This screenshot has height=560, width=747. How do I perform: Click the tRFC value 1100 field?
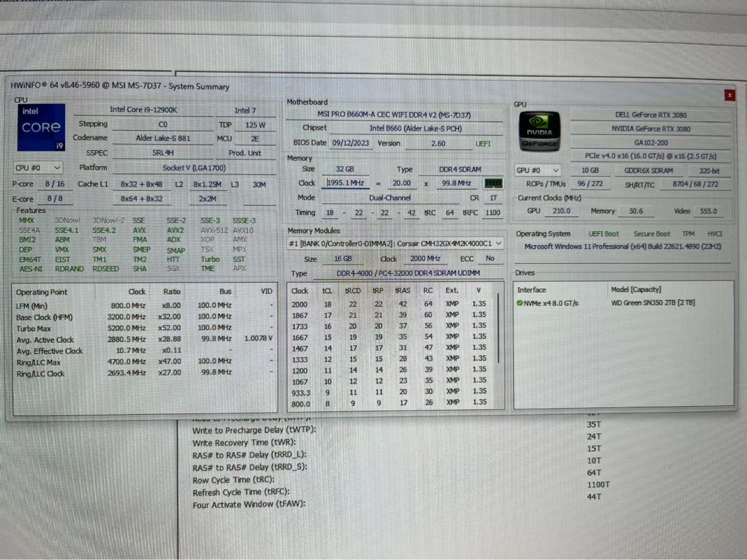point(492,213)
